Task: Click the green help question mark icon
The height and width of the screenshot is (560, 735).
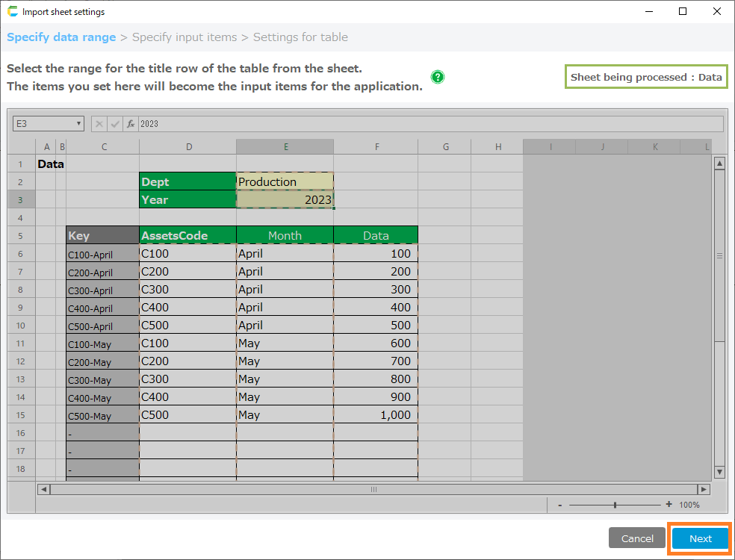Action: [x=438, y=77]
